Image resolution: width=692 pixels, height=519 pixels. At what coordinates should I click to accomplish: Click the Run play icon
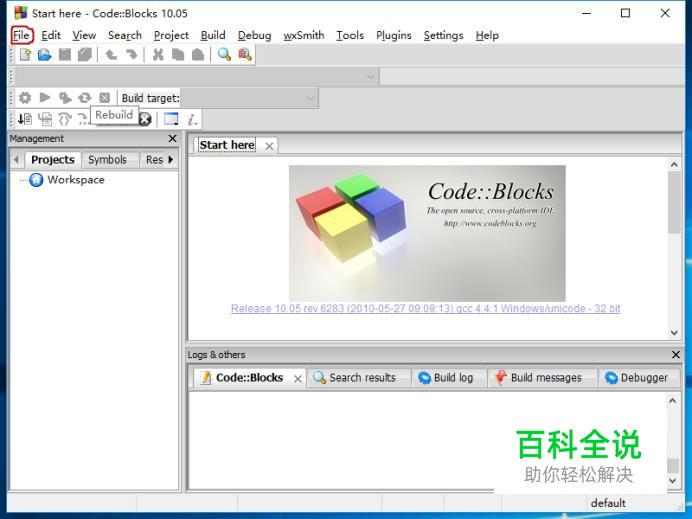tap(45, 98)
